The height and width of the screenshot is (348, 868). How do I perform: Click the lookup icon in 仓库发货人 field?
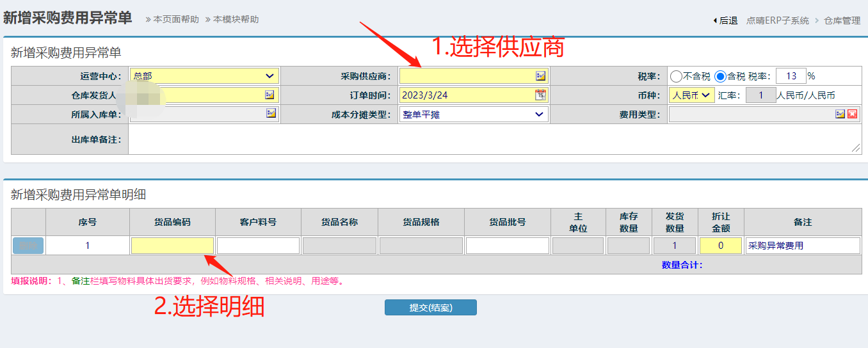[x=270, y=95]
